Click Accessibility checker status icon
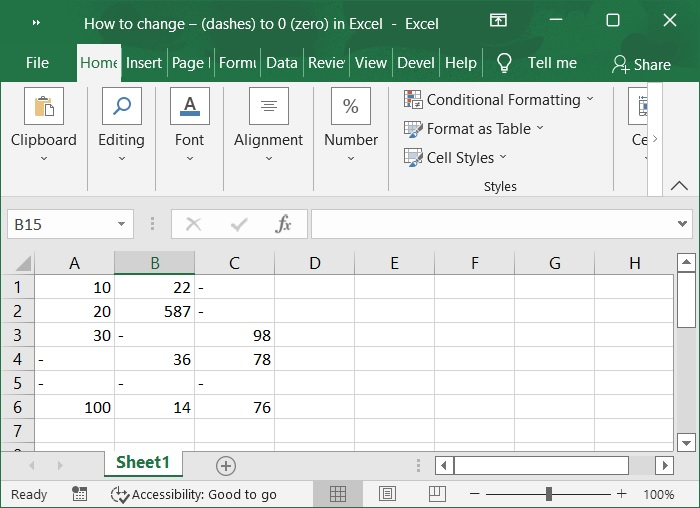700x508 pixels. coord(120,494)
